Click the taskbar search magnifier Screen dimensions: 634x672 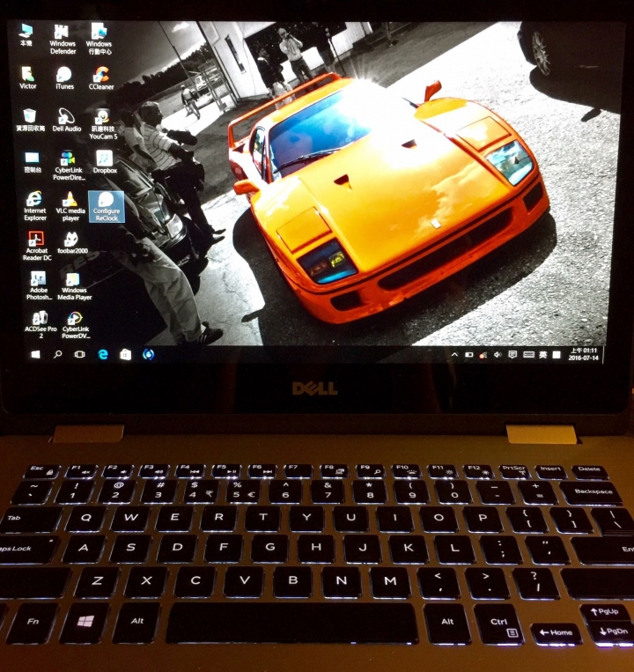click(57, 354)
